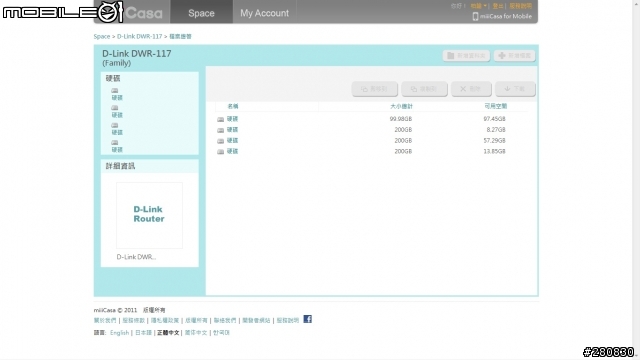The width and height of the screenshot is (640, 360).
Task: Switch language to 日本語
Action: pyautogui.click(x=143, y=333)
